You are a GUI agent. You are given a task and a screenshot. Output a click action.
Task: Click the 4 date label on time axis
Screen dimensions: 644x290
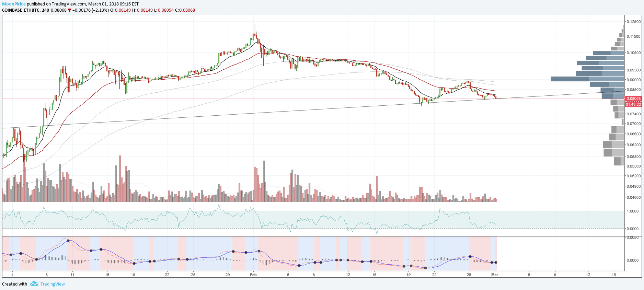12,275
